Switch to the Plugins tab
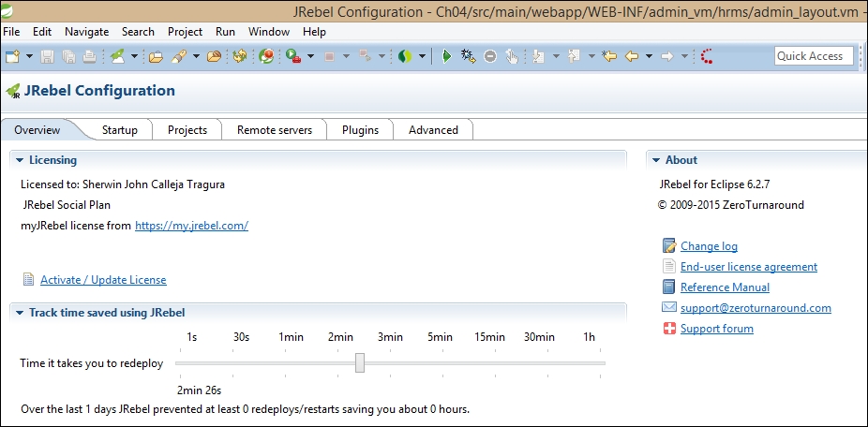Viewport: 868px width, 427px height. point(360,130)
